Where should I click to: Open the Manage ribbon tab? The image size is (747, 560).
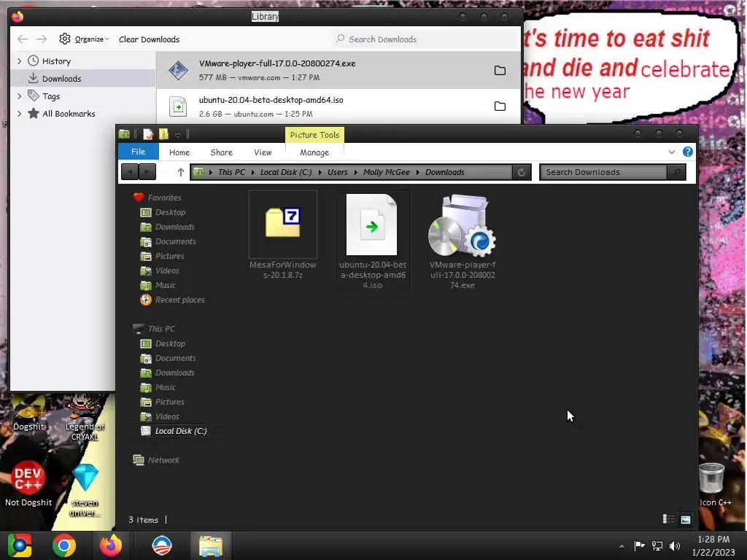click(314, 152)
